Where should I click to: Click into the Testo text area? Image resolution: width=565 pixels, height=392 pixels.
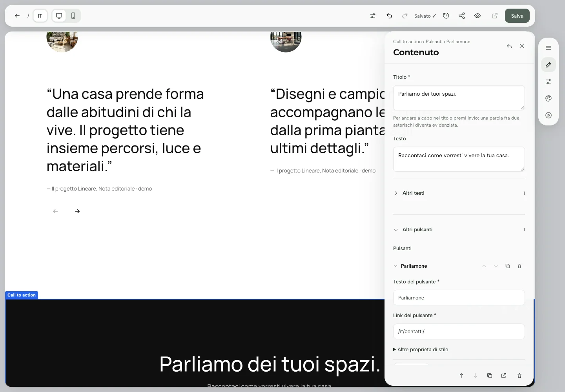tap(459, 159)
